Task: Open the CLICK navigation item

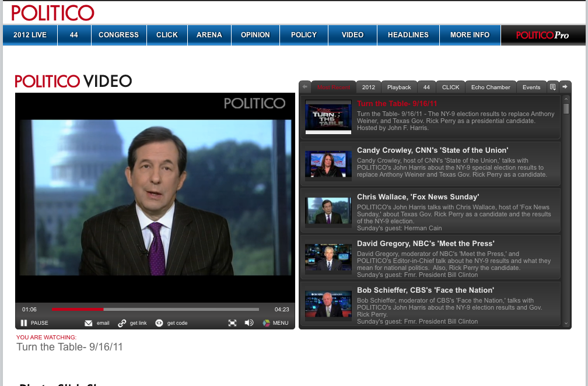Action: (x=167, y=35)
